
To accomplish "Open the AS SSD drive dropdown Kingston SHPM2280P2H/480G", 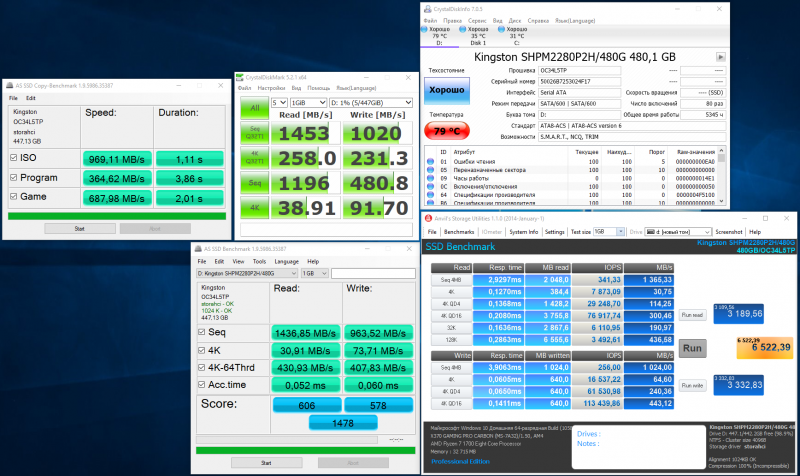I will (x=247, y=273).
